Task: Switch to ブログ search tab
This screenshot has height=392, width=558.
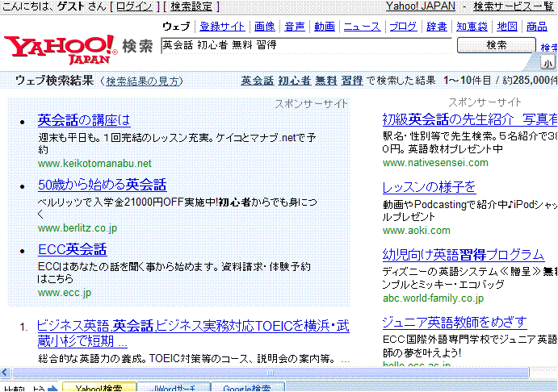Action: [403, 27]
